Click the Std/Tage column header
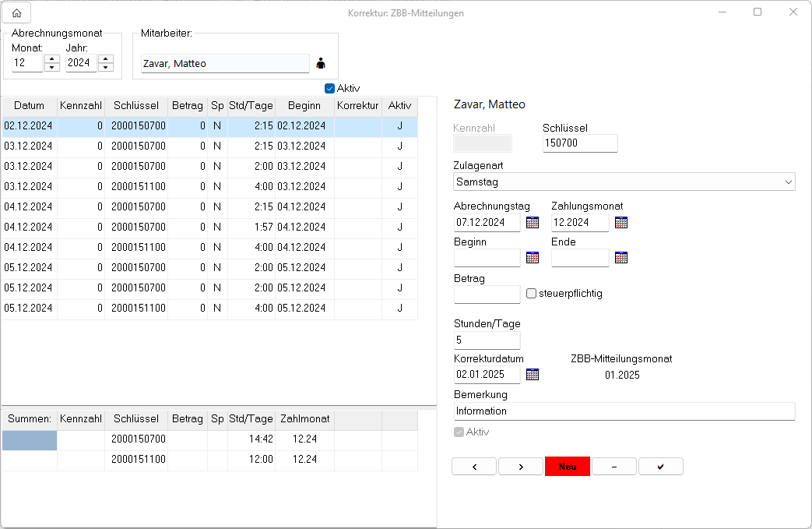812x529 pixels. (251, 106)
